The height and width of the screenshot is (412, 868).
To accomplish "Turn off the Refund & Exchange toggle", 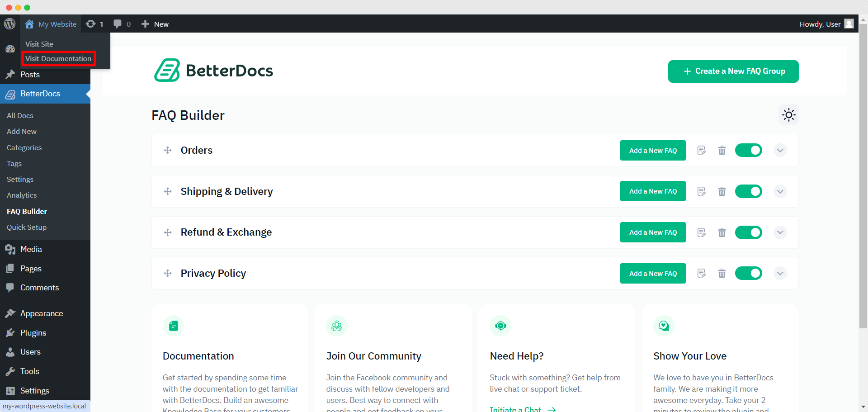I will tap(749, 232).
